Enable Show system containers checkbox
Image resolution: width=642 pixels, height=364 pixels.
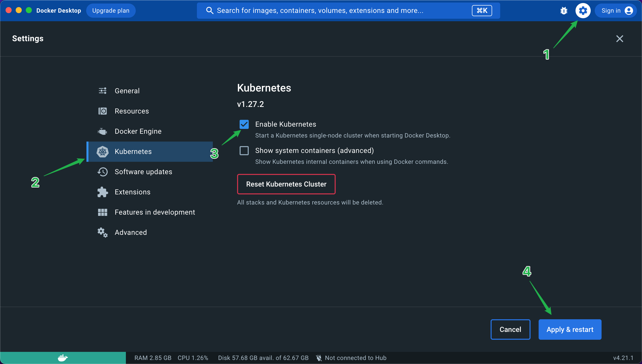point(244,151)
